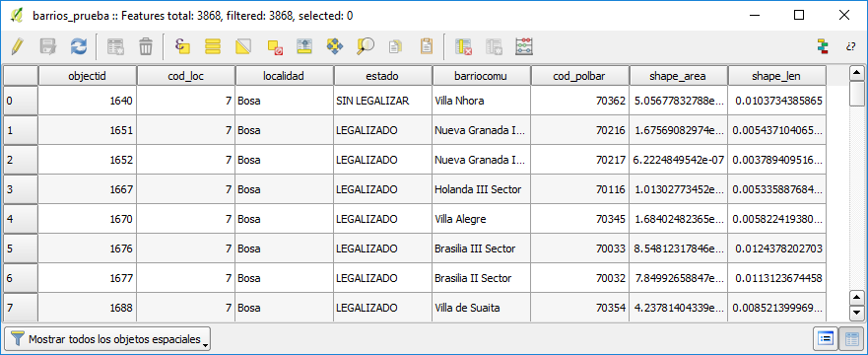Click the Paste features clipboard icon
Screen dimensions: 868x355
point(427,46)
